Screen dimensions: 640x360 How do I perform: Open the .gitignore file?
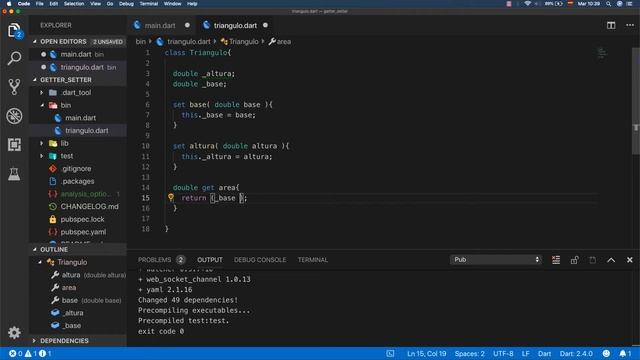78,169
